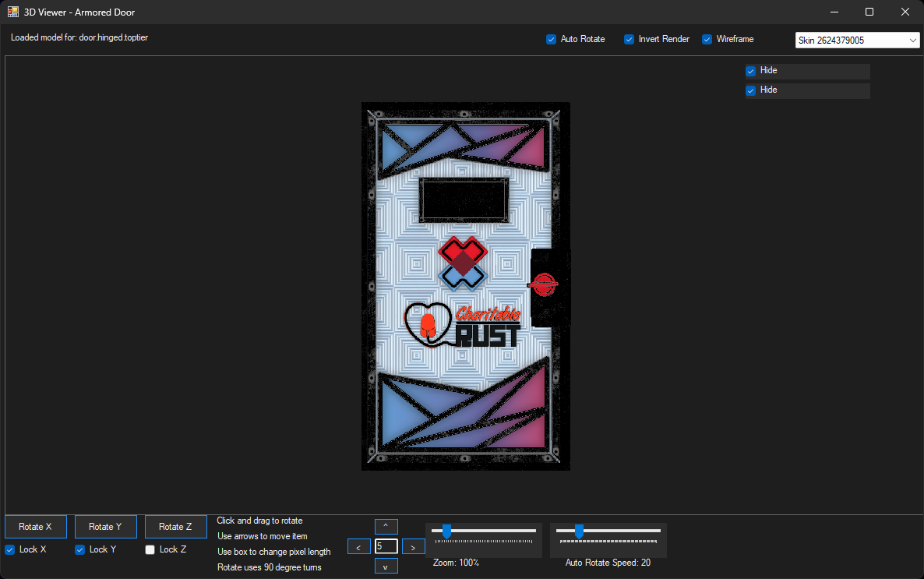924x579 pixels.
Task: Click 'Use box to change pixel length' text
Action: (x=273, y=552)
